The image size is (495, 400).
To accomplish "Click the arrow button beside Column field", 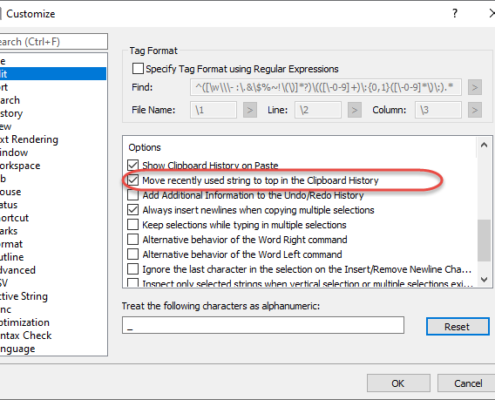I will tap(475, 110).
